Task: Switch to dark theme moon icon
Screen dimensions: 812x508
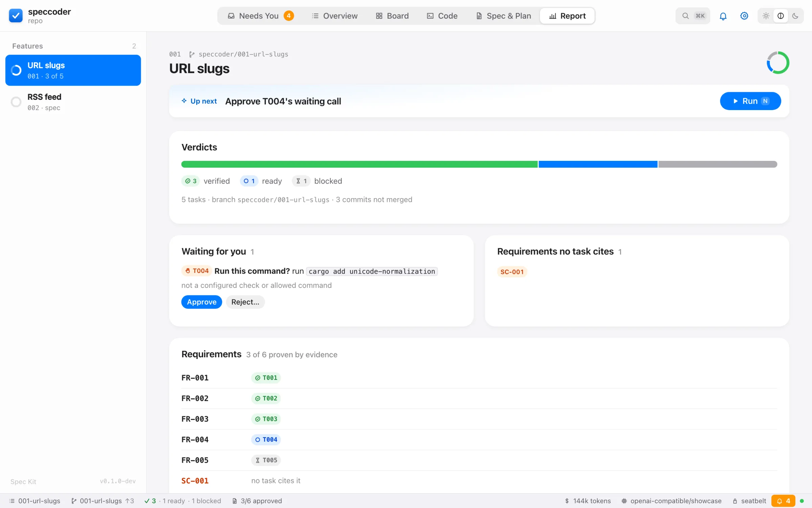Action: click(x=795, y=16)
